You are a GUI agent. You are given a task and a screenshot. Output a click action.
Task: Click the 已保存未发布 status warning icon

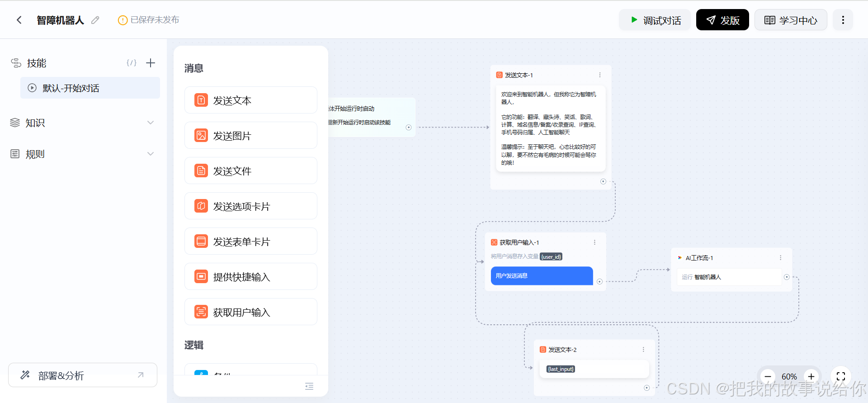(x=123, y=20)
